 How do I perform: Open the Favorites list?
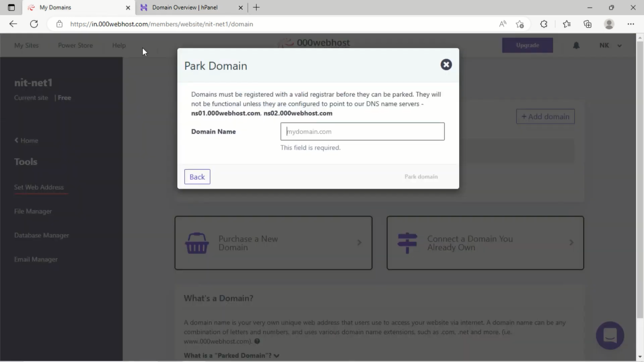(x=567, y=24)
